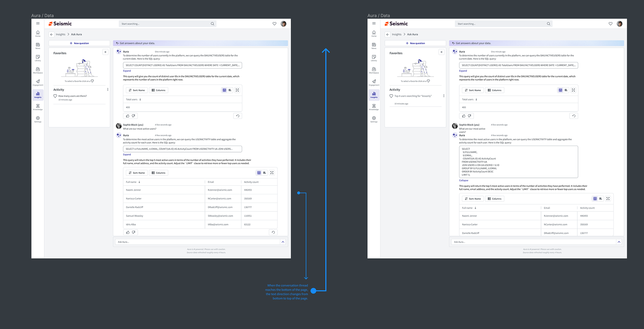Image resolution: width=644 pixels, height=329 pixels.
Task: Switch Full name result to table view, right frame
Action: click(595, 199)
